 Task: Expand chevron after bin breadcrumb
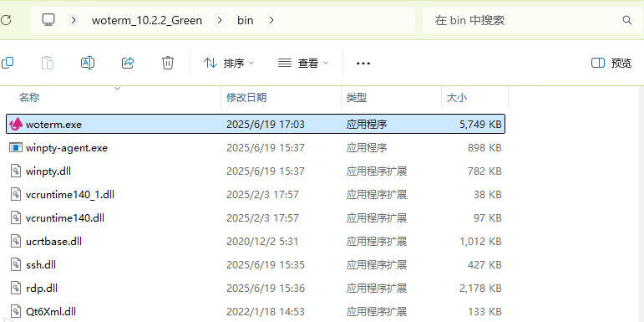(271, 20)
